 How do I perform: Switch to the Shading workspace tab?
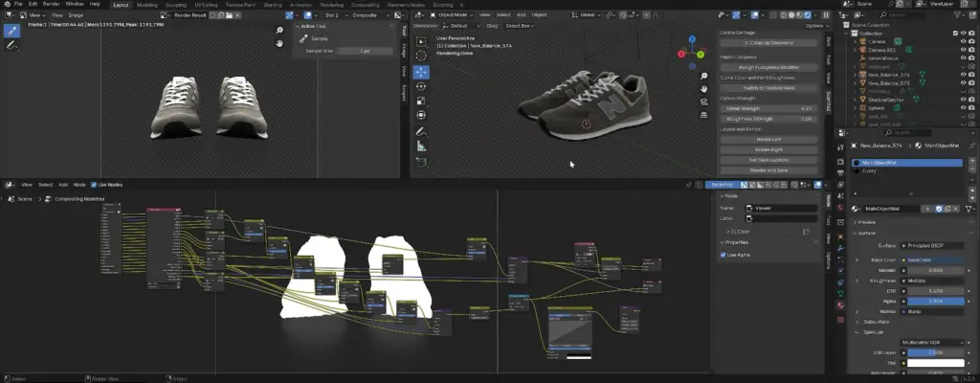(x=273, y=5)
